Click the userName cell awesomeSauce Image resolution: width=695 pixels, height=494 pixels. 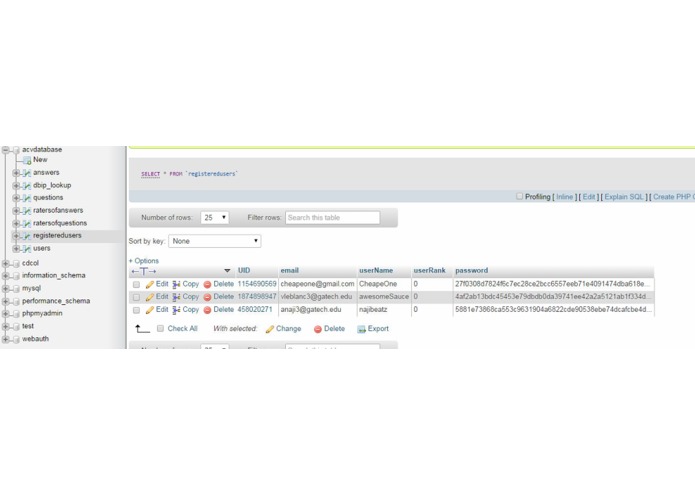tap(384, 297)
